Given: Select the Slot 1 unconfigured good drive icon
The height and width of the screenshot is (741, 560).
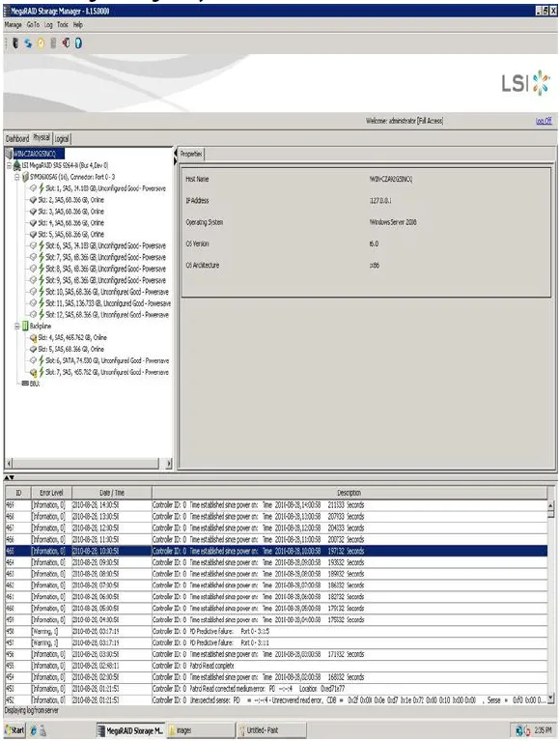Looking at the screenshot, I should 33,188.
